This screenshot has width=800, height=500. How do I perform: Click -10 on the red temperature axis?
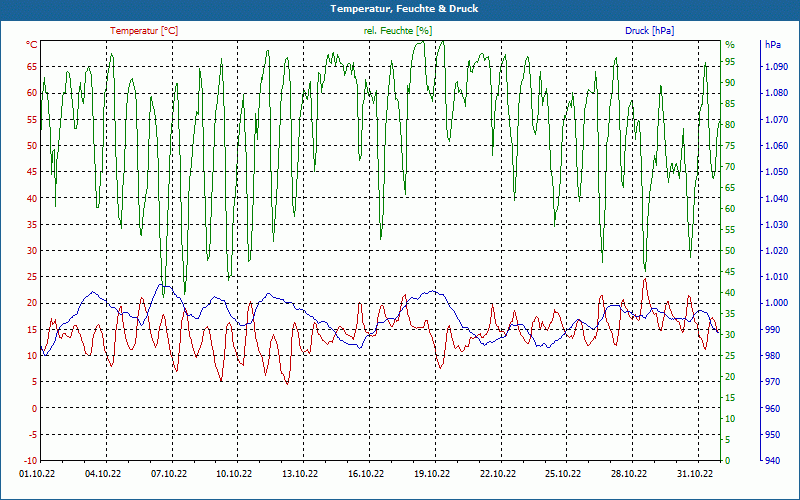[31, 461]
